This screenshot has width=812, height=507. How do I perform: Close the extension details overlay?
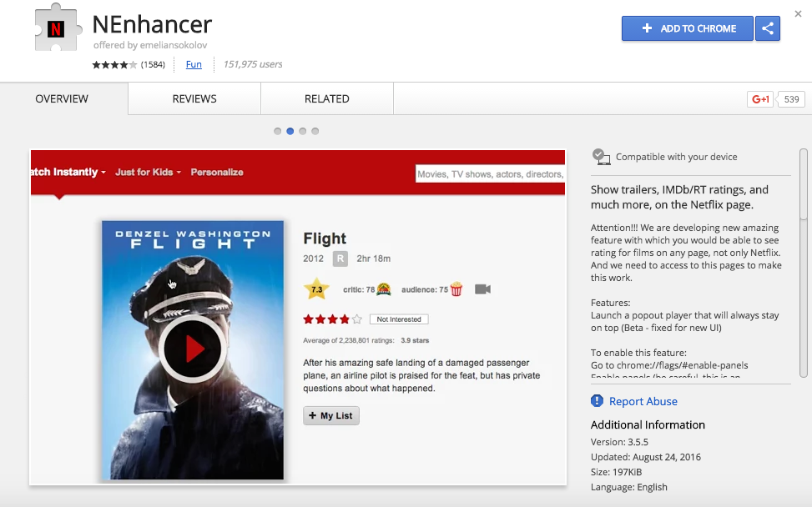pos(798,14)
